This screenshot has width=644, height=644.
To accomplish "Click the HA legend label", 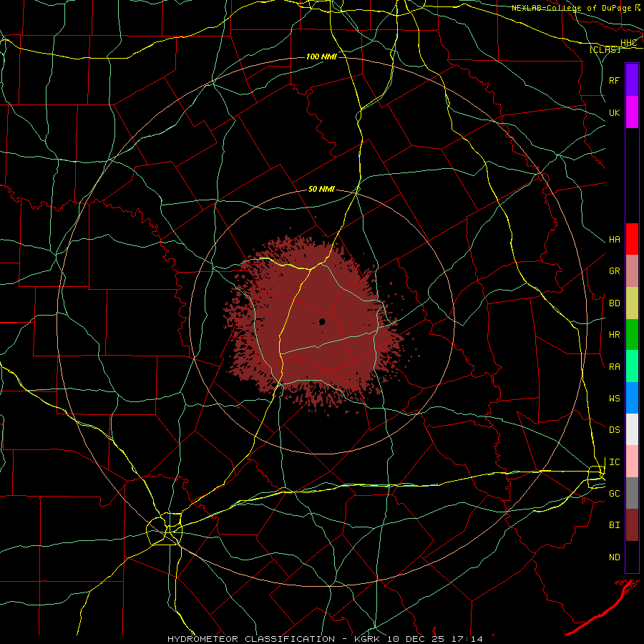I will pyautogui.click(x=615, y=240).
